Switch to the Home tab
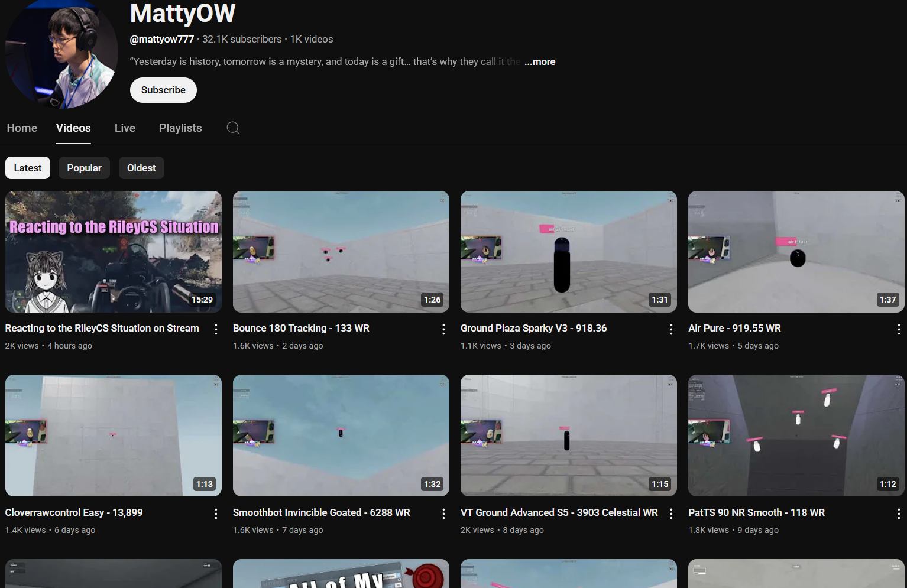The width and height of the screenshot is (907, 588). [x=22, y=128]
